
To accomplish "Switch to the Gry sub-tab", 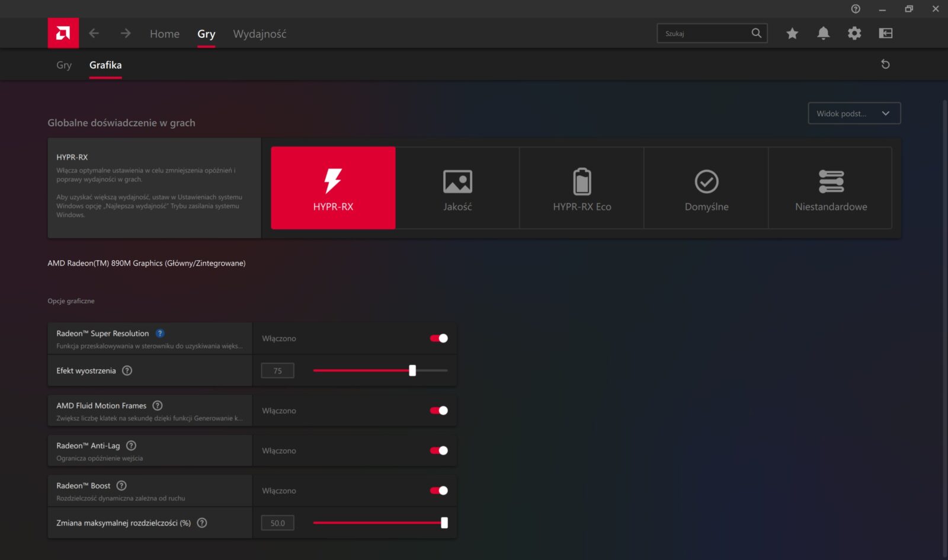I will [x=64, y=65].
